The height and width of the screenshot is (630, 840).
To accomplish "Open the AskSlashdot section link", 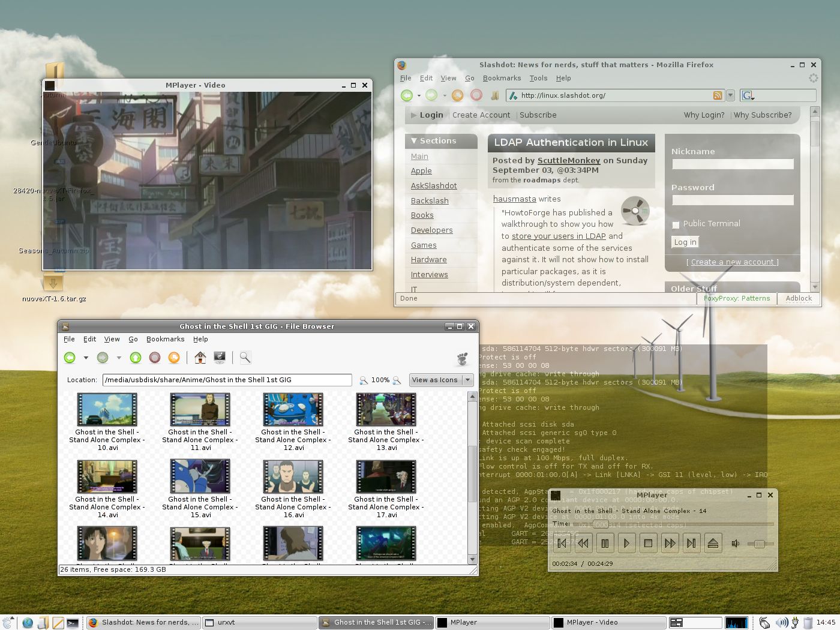I will pos(434,186).
